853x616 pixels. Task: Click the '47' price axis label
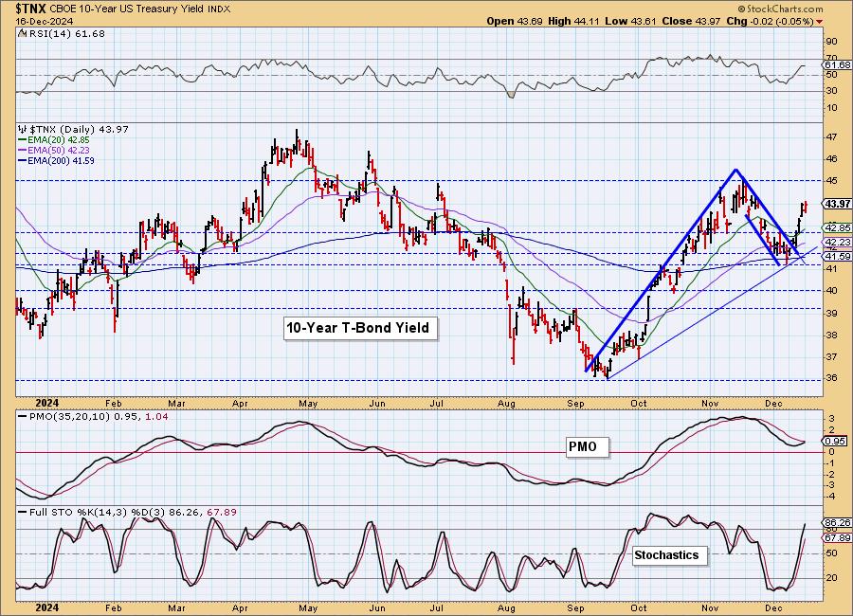[x=832, y=137]
